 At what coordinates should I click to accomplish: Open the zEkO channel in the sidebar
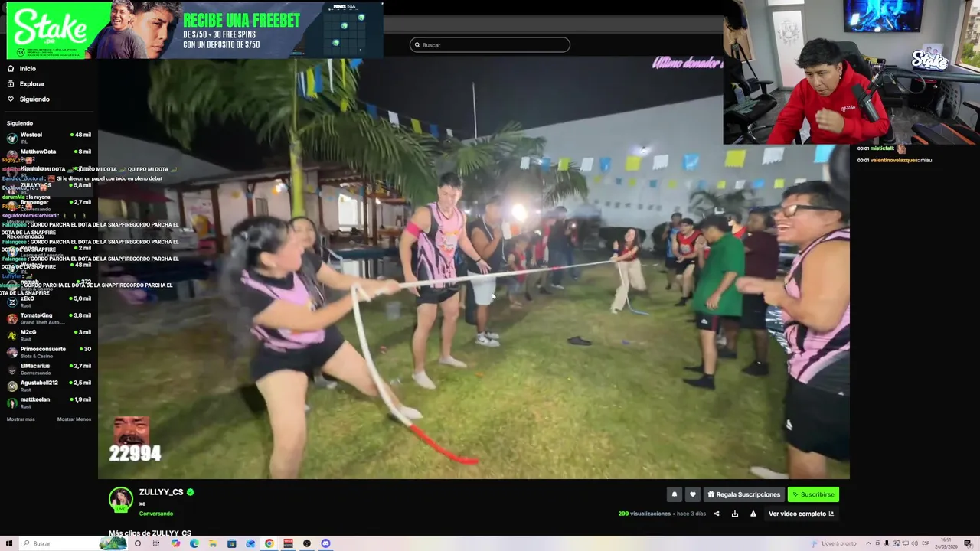click(49, 302)
